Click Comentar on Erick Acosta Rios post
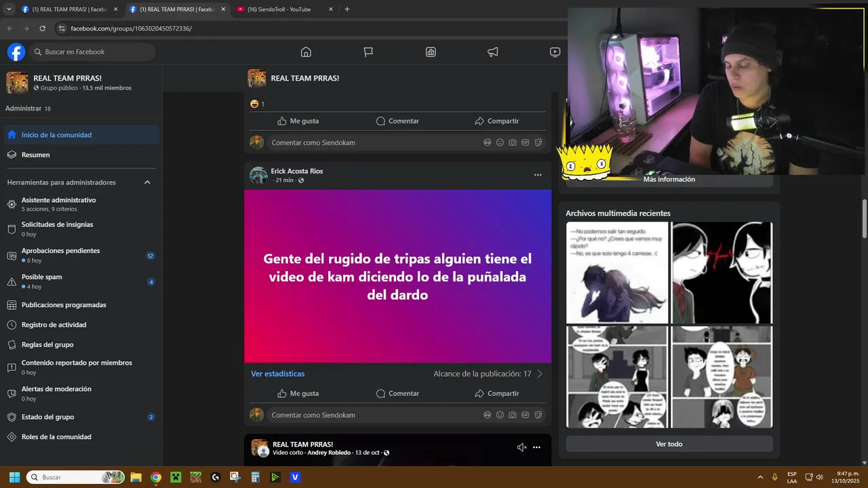 tap(397, 393)
